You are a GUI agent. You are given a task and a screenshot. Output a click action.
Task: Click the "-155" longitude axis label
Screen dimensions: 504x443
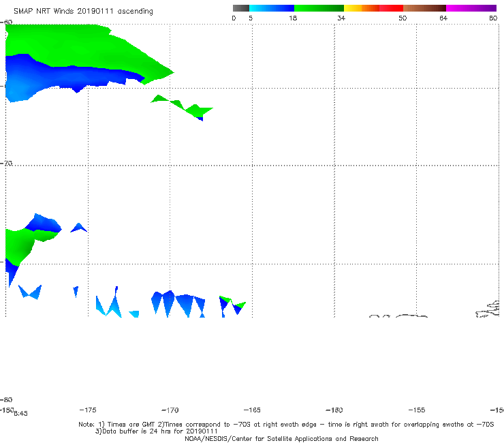pyautogui.click(x=417, y=410)
